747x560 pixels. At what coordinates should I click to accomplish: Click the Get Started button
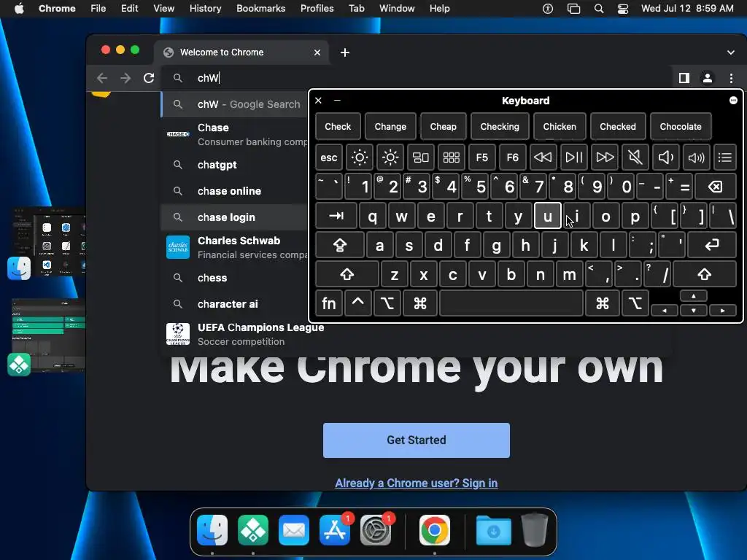[x=417, y=440]
